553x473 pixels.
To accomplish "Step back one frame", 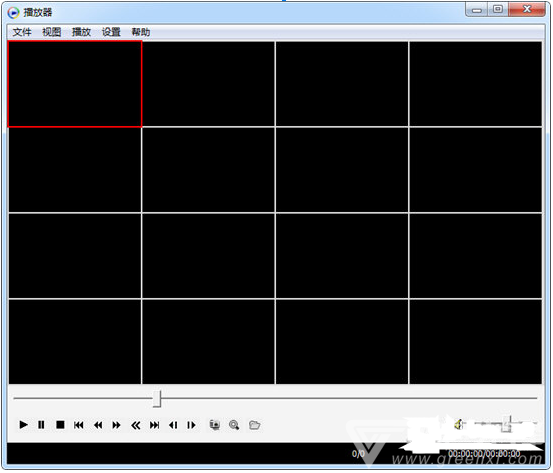I will (173, 425).
